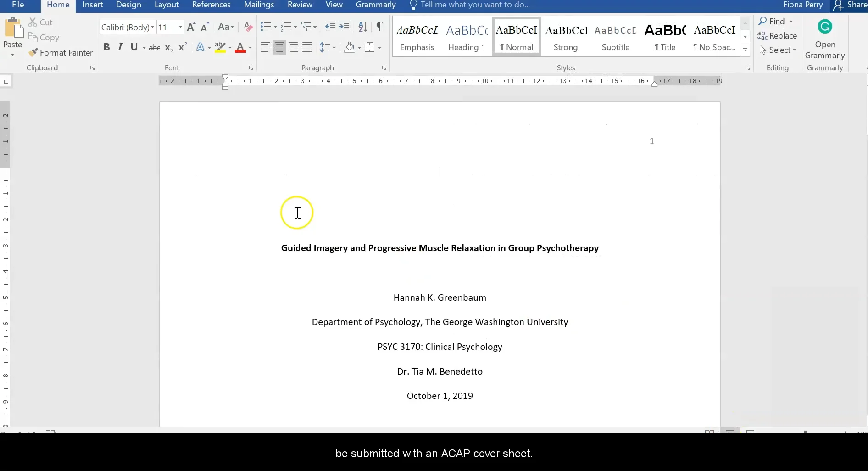
Task: Open the References ribbon tab
Action: coord(211,5)
